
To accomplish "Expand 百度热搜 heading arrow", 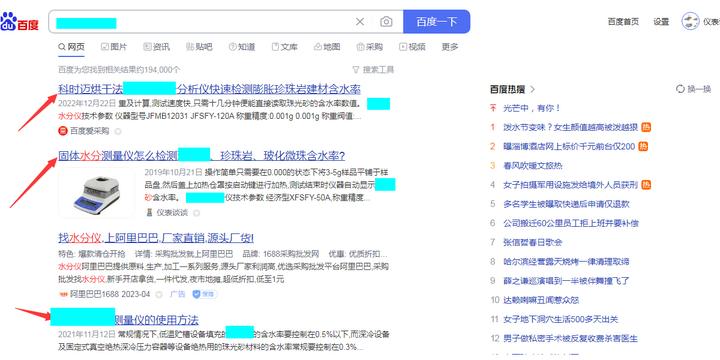I will click(x=533, y=89).
